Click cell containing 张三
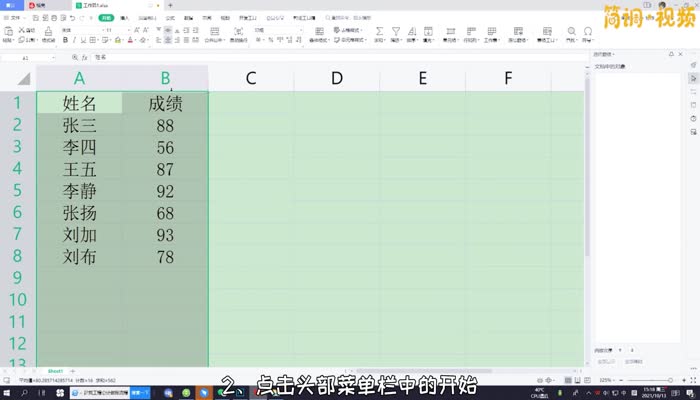700x400 pixels. point(79,125)
